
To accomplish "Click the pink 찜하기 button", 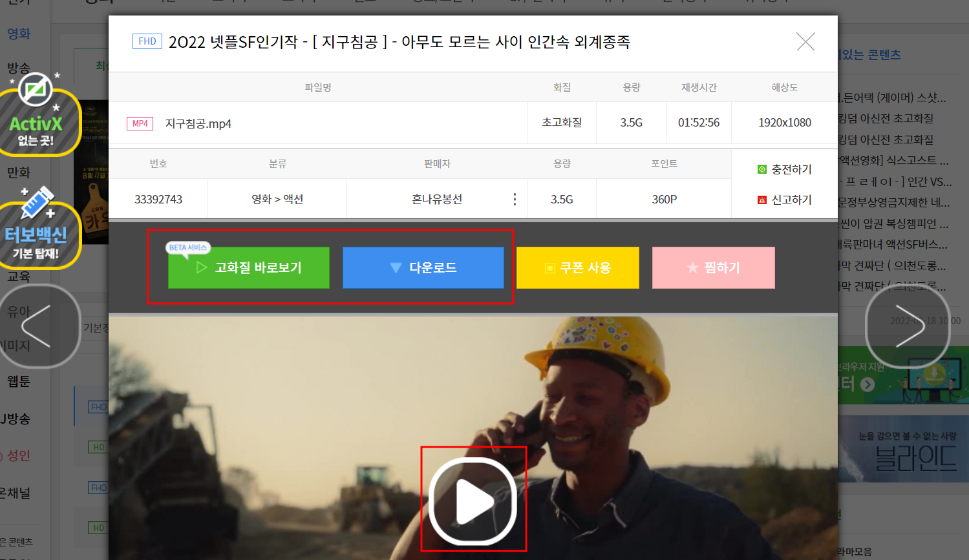I will click(714, 267).
